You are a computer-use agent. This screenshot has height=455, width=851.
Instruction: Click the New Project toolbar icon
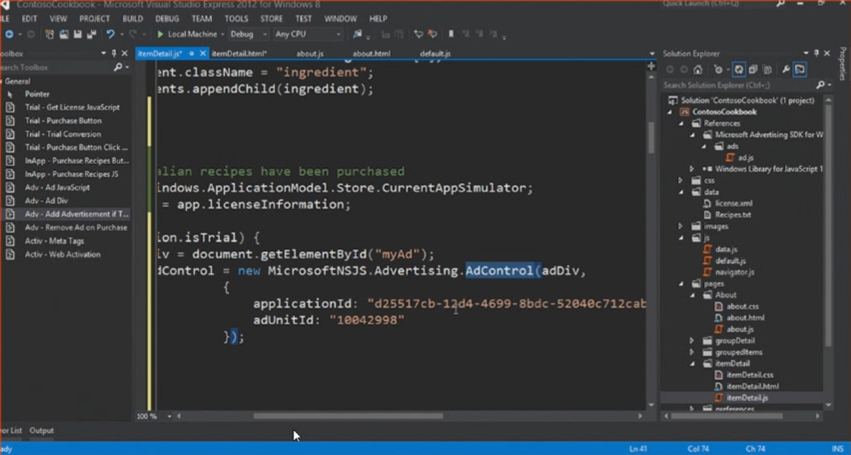click(49, 34)
